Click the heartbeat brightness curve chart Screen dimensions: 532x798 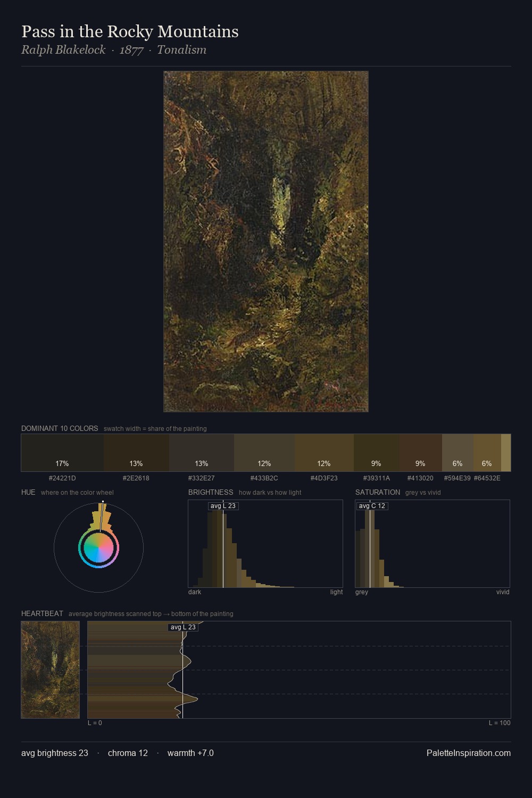pyautogui.click(x=299, y=670)
